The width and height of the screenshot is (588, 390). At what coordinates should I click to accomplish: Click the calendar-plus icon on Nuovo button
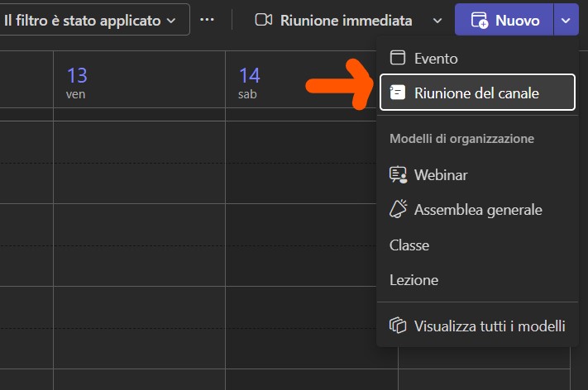coord(479,21)
